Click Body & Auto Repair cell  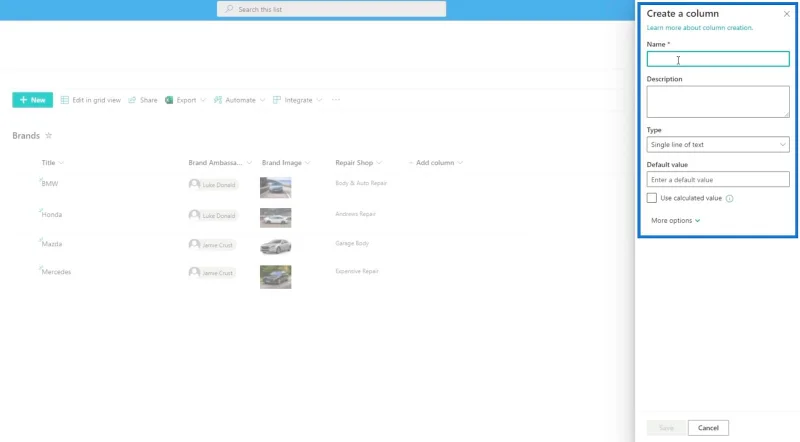[361, 183]
